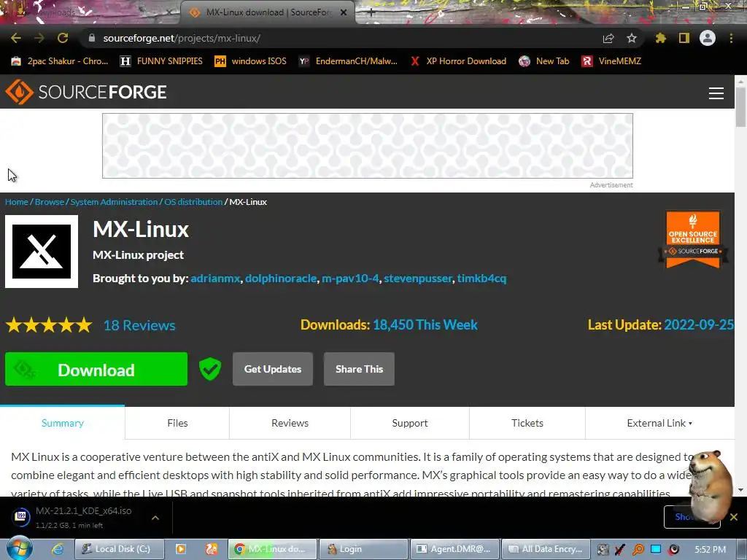747x560 pixels.
Task: Click the 5:52 PM taskbar clock
Action: click(x=711, y=550)
